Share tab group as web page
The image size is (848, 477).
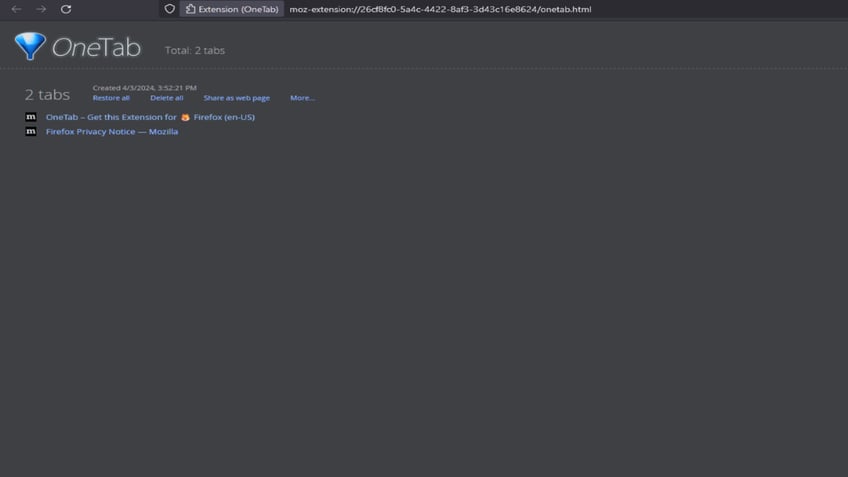[x=236, y=98]
